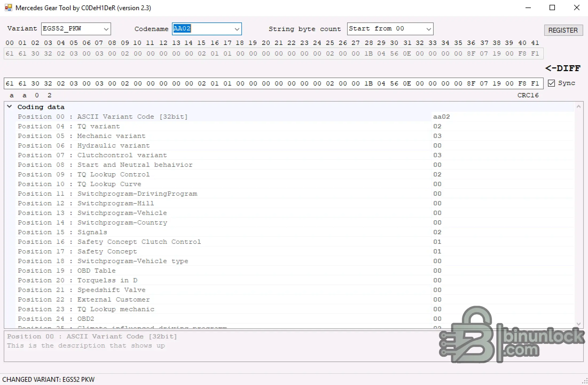The image size is (588, 385).
Task: Select Position 17 Safety Concept row
Action: pos(295,251)
